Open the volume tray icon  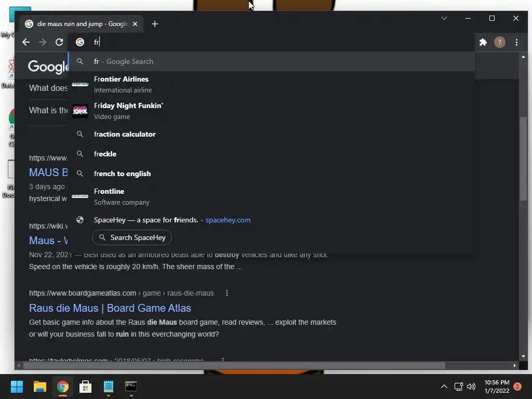471,387
